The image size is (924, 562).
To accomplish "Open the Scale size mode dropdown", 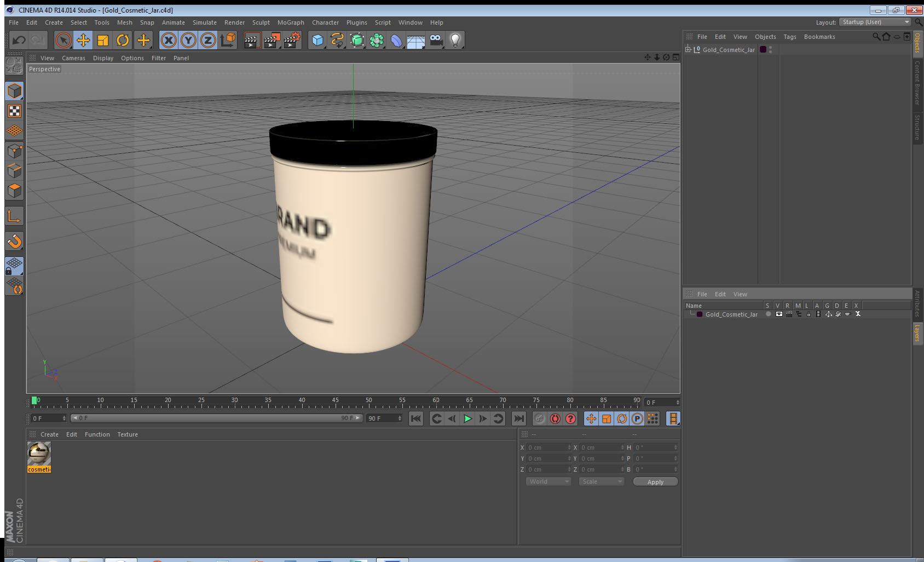I will (x=602, y=481).
